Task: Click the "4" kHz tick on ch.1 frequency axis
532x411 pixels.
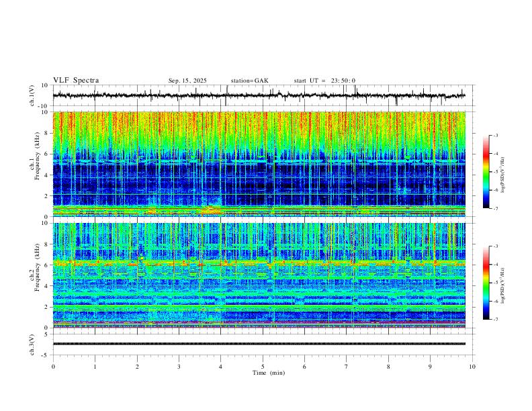Action: [46, 175]
